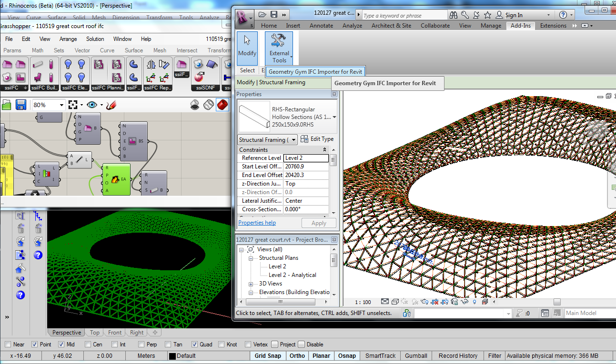The image size is (616, 364).
Task: Click the black Default layer color swatch
Action: click(172, 356)
